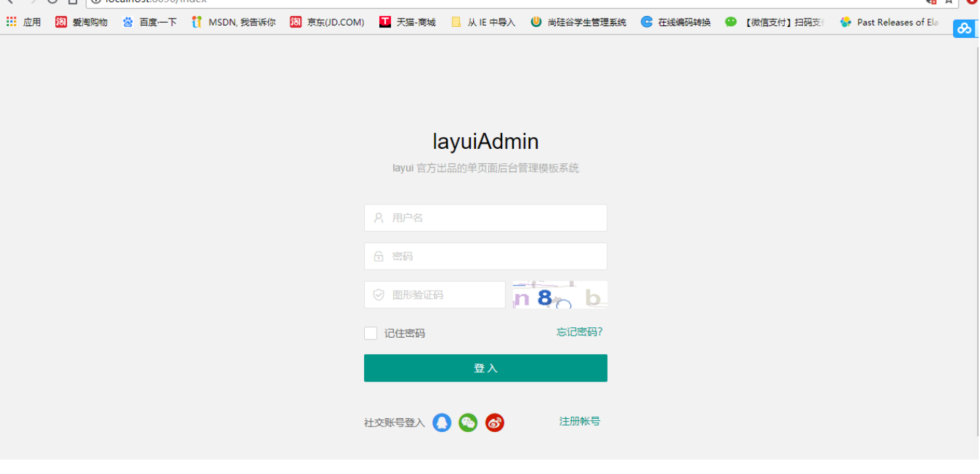
Task: Open Past Releases of Elastic bookmark
Action: pos(889,22)
